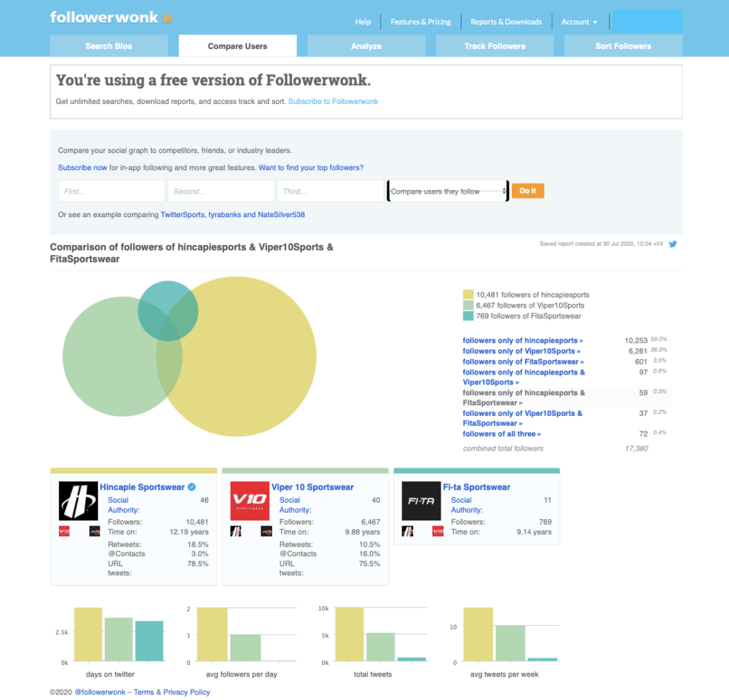This screenshot has height=700, width=729.
Task: Open Hincapie Sportswear profile name link
Action: [x=142, y=487]
